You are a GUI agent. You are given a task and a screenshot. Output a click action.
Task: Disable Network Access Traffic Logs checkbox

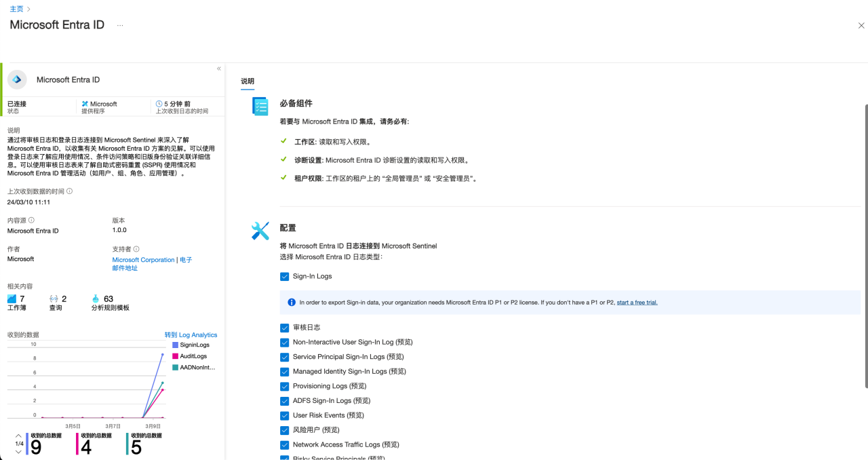click(x=284, y=445)
